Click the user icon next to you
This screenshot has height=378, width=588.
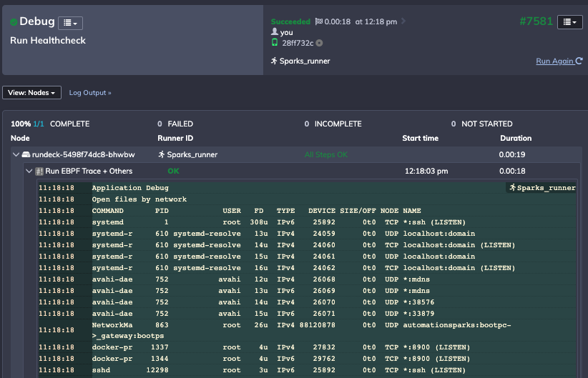[275, 32]
